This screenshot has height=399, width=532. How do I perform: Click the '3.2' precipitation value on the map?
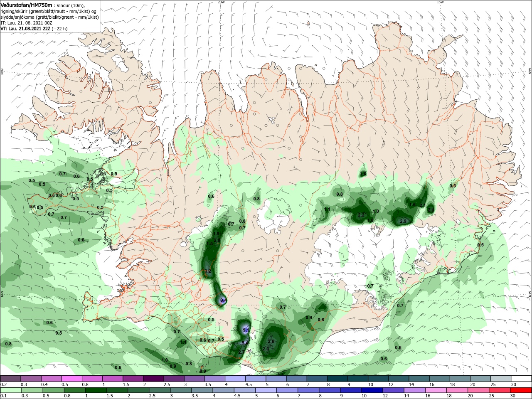coord(208,271)
